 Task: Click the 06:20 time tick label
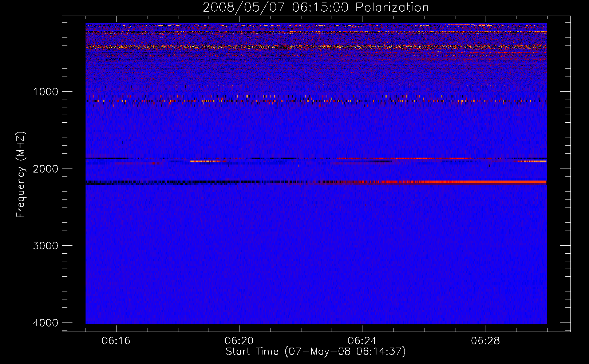(x=239, y=341)
